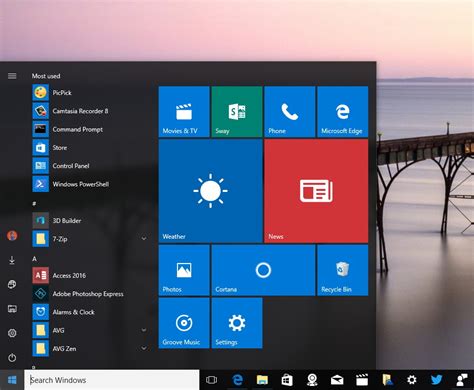Click the # section header
Viewport: 474px width, 390px height.
(x=34, y=204)
